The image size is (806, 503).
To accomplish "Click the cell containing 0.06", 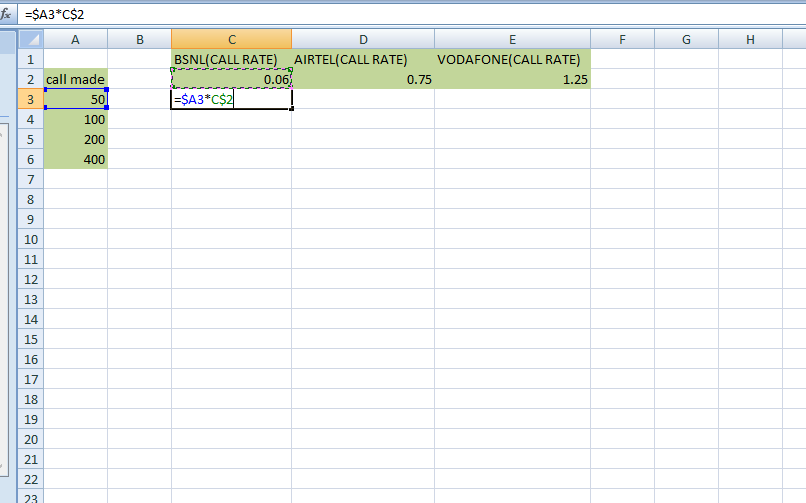I will (x=232, y=80).
